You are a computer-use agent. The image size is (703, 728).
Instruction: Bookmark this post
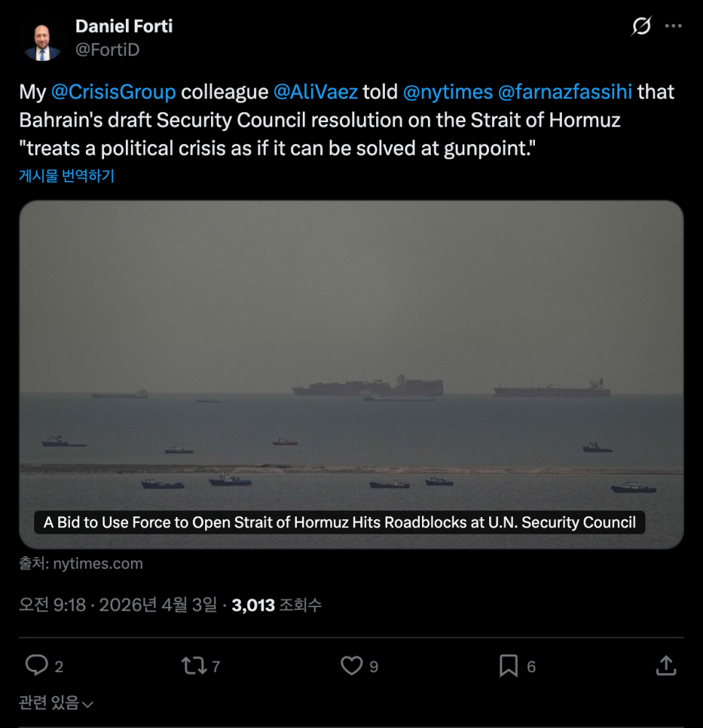[x=509, y=665]
